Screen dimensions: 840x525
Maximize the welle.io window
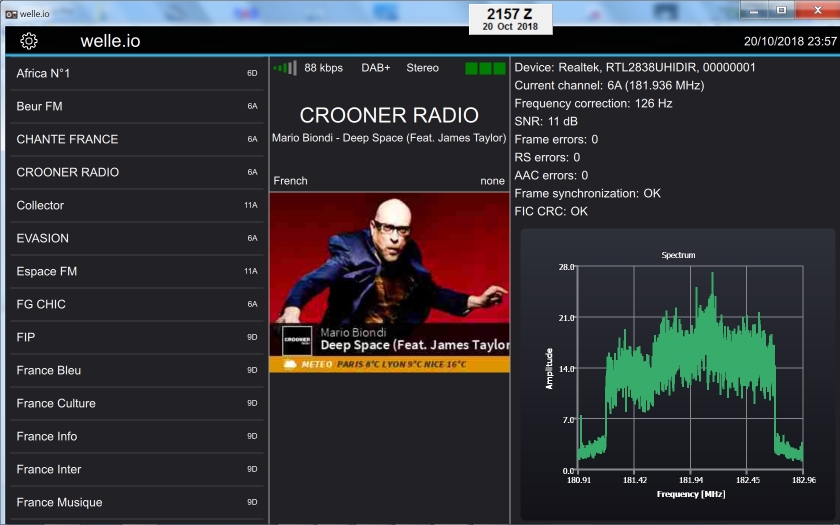click(782, 10)
